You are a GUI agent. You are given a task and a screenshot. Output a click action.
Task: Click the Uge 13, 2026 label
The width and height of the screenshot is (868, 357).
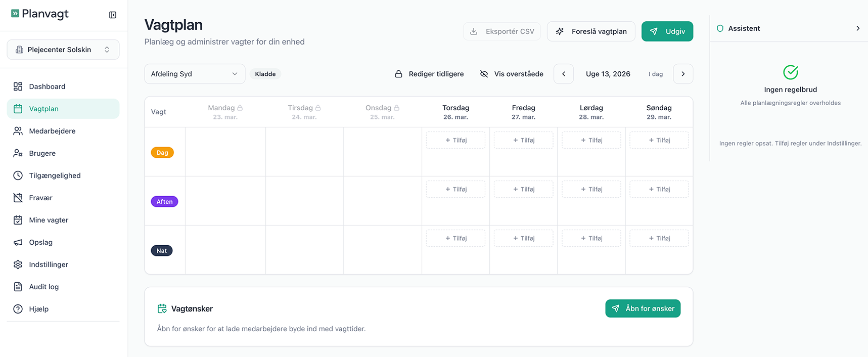click(x=608, y=74)
